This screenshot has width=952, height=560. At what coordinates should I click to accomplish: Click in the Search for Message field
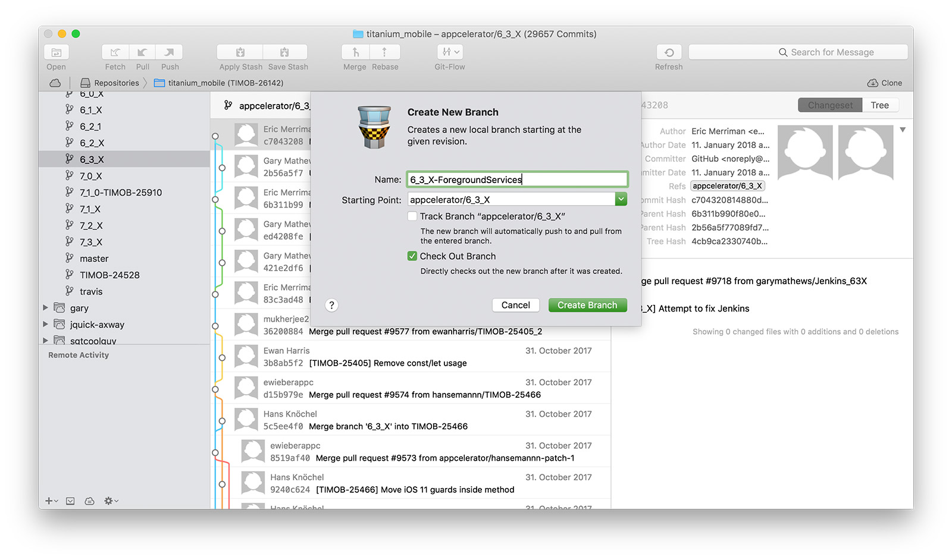click(x=798, y=52)
